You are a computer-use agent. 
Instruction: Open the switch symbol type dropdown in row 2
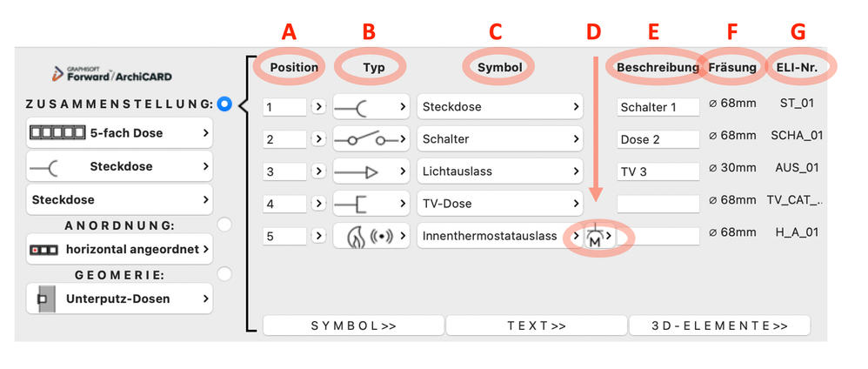pyautogui.click(x=371, y=139)
